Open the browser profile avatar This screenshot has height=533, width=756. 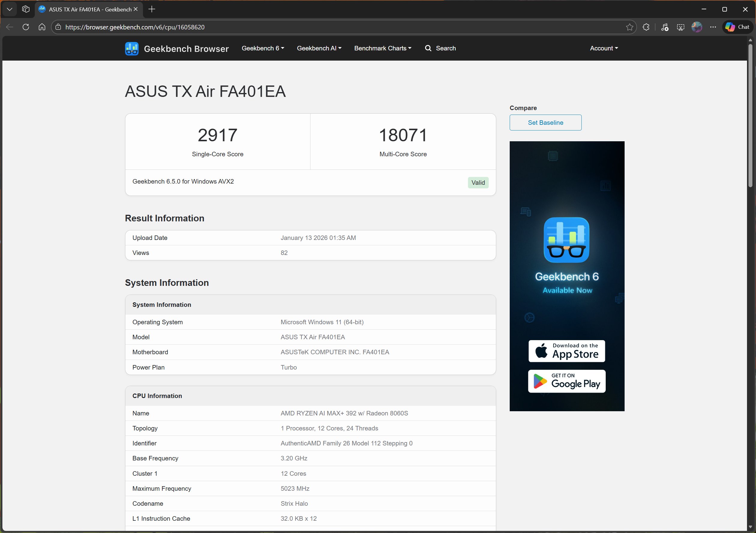click(697, 27)
